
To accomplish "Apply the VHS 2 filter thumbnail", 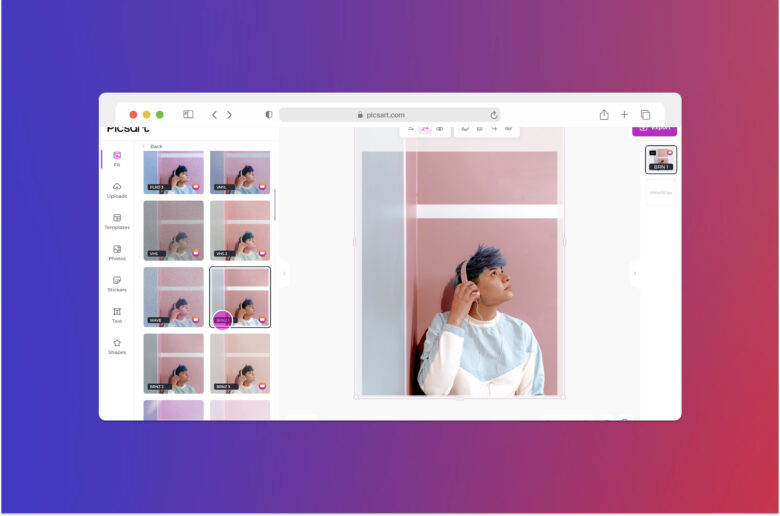I will (240, 230).
